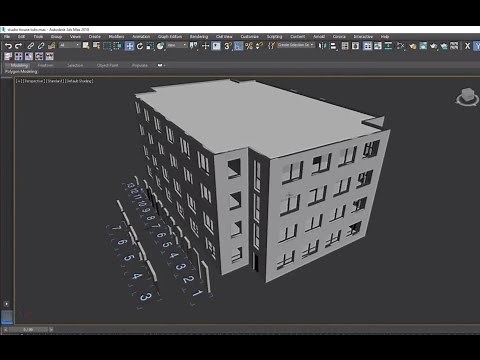Click the time slider frame handle
The image size is (480, 360).
pyautogui.click(x=28, y=330)
